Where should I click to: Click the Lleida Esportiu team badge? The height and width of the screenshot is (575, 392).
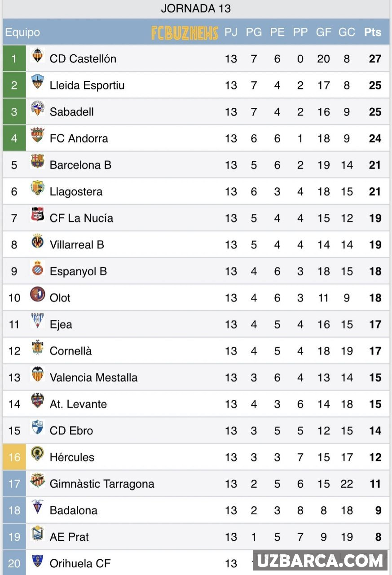[38, 83]
